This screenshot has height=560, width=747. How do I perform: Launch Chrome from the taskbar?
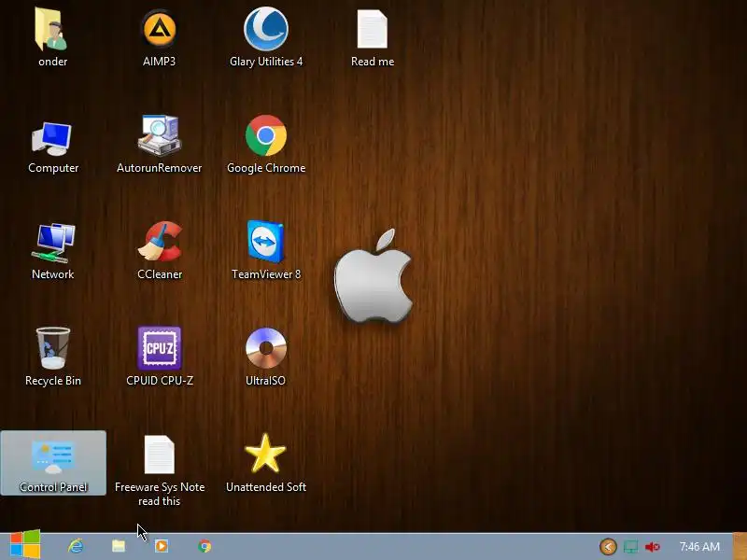(x=204, y=546)
